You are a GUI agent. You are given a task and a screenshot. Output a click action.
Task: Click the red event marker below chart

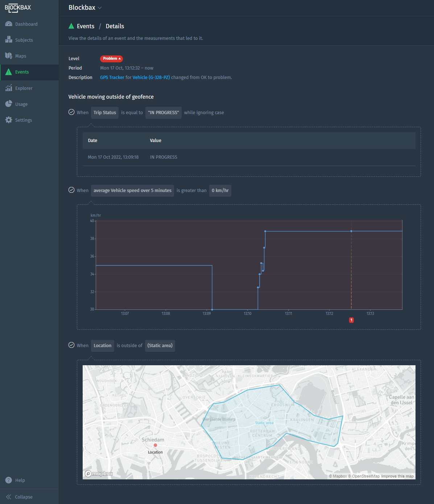pos(351,320)
